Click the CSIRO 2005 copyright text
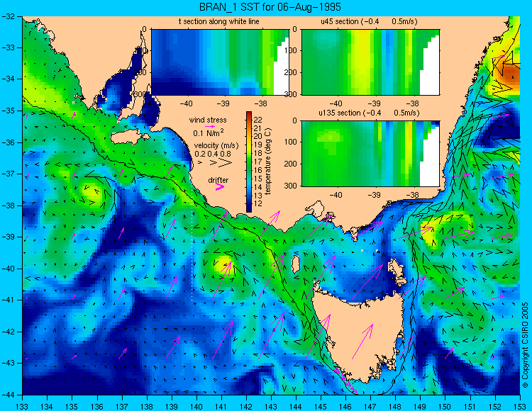 coord(525,345)
